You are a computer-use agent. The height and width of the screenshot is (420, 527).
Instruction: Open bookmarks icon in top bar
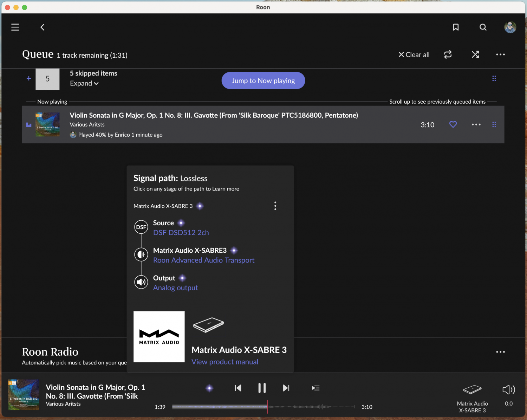[x=456, y=27]
